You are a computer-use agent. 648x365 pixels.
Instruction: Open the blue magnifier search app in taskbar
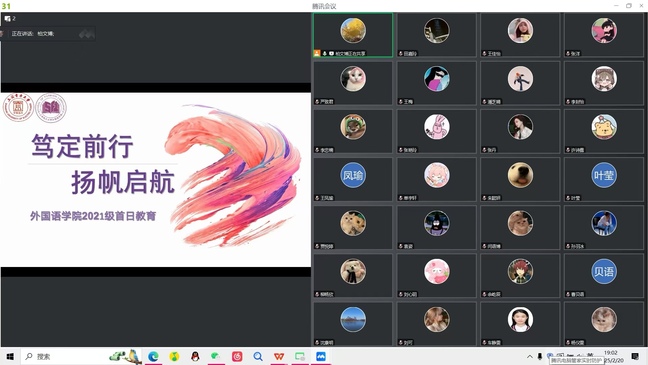[x=258, y=356]
